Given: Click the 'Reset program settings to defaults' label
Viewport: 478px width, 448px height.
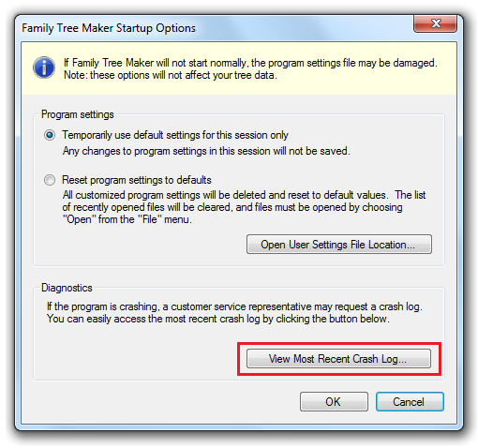Looking at the screenshot, I should [x=137, y=180].
